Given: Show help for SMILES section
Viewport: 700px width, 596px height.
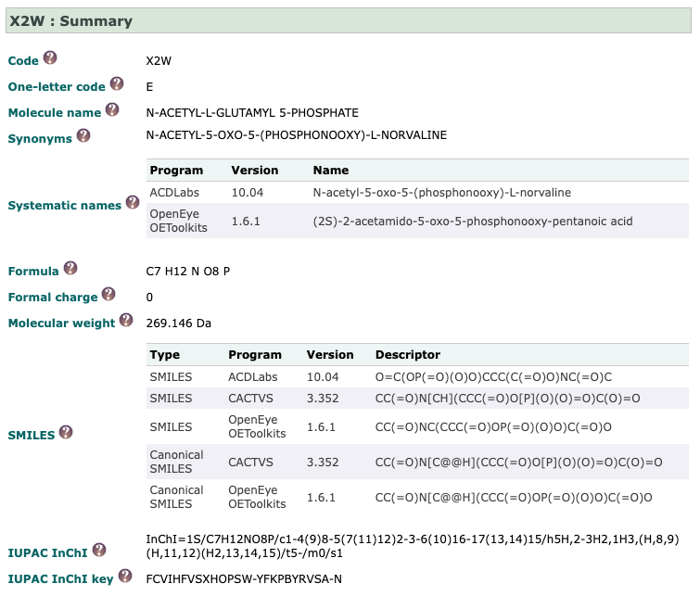Looking at the screenshot, I should (x=66, y=433).
